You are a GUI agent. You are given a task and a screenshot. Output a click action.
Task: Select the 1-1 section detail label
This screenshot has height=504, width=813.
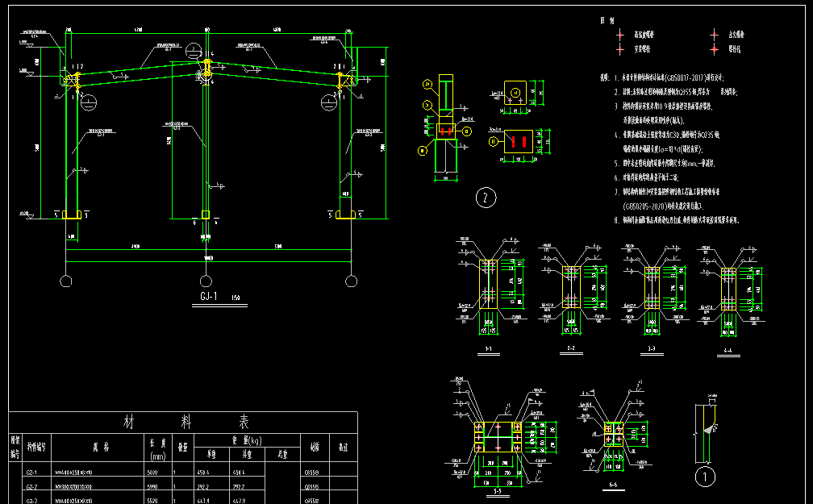point(489,349)
